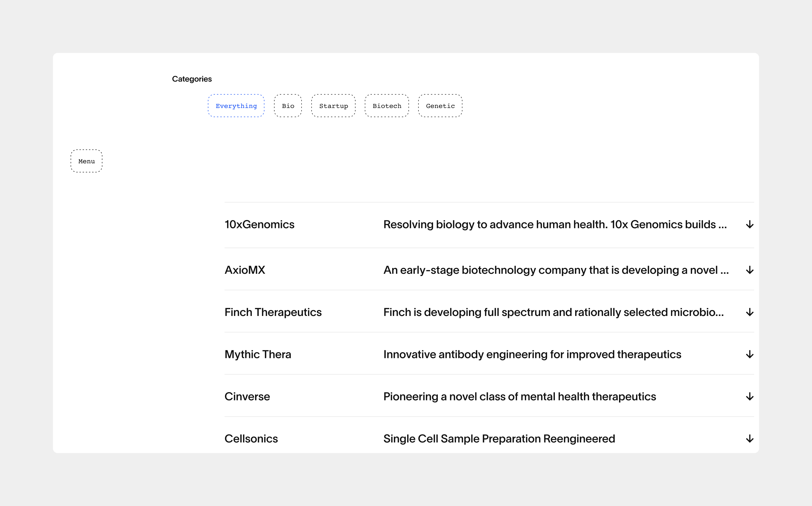Switch to the Biotech category tag

387,106
